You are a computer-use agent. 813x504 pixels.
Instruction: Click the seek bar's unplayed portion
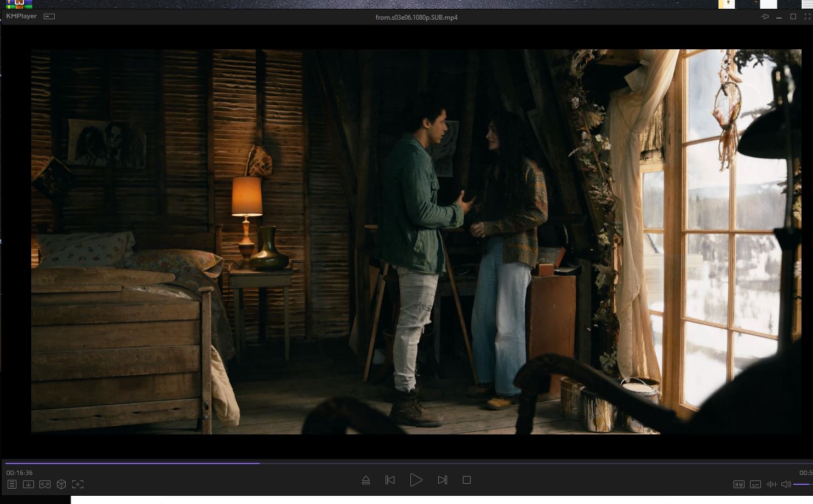click(493, 463)
